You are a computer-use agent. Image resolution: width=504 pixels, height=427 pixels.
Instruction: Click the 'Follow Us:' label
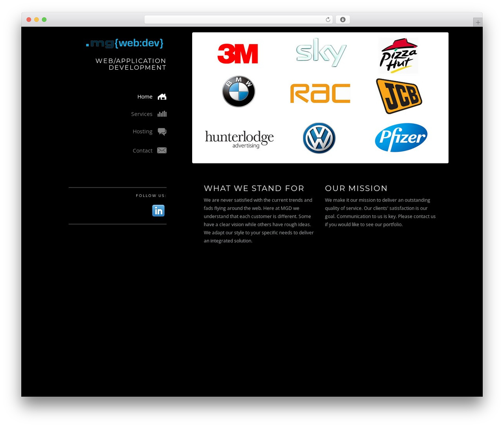pyautogui.click(x=151, y=196)
